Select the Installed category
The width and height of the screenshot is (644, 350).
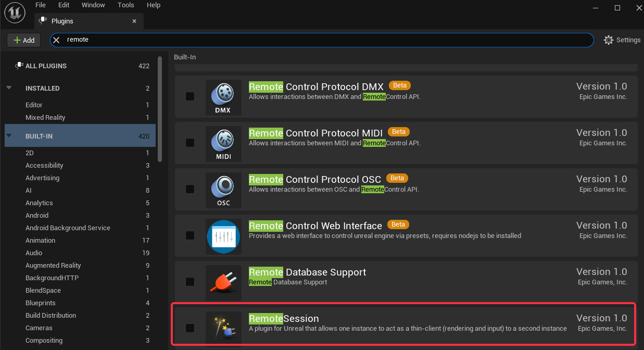[80, 88]
